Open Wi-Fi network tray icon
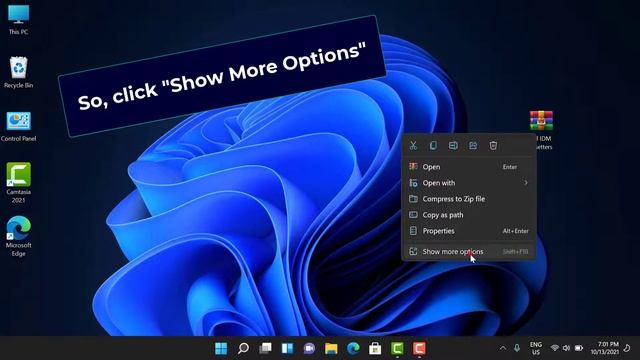 pos(554,348)
